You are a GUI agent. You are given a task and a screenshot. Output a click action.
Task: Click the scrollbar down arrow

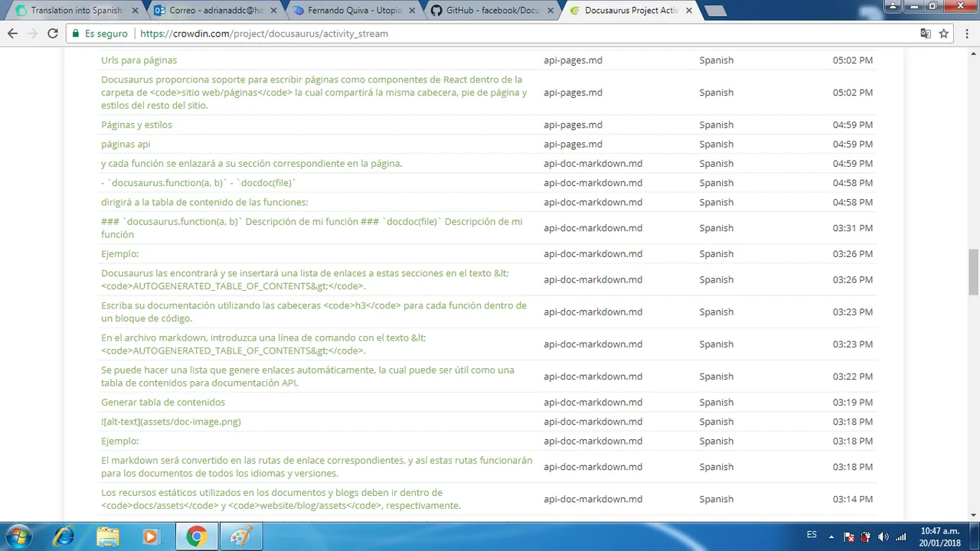point(973,515)
